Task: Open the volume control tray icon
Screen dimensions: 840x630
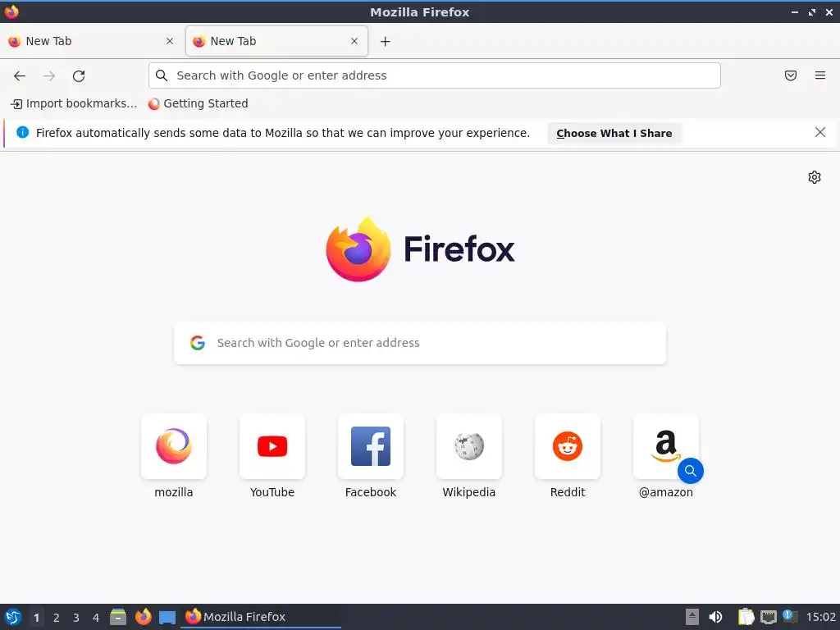Action: [x=715, y=617]
